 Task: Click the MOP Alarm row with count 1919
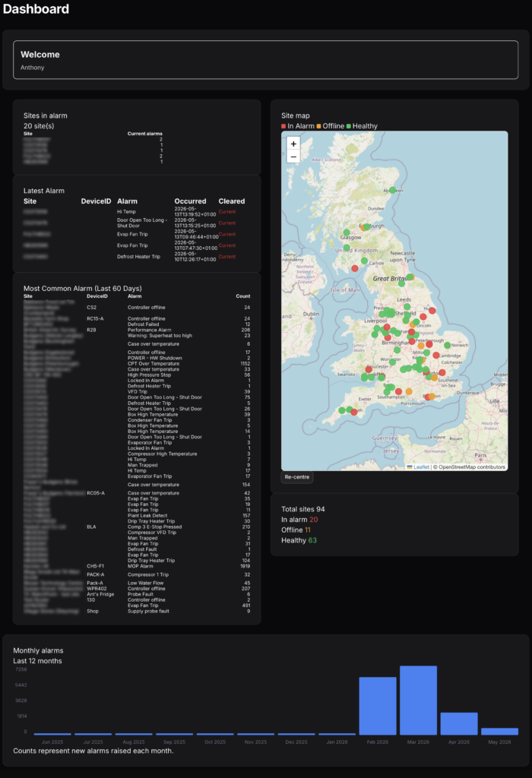(x=137, y=566)
